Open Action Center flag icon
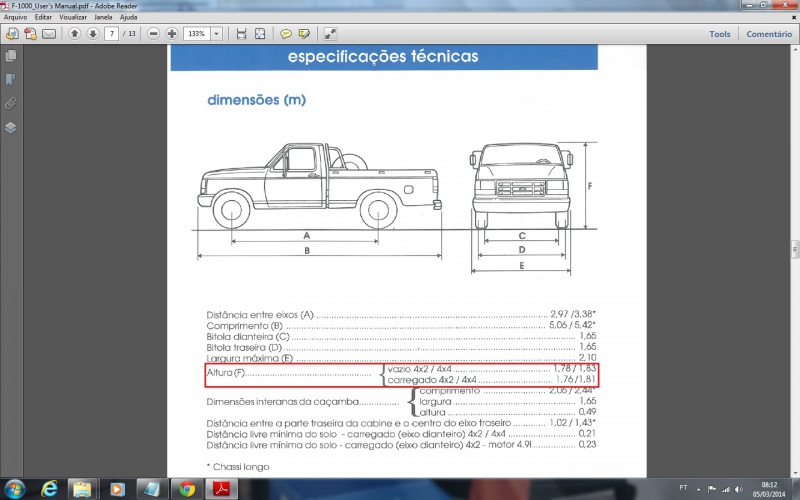Viewport: 800px width, 500px height. (712, 489)
